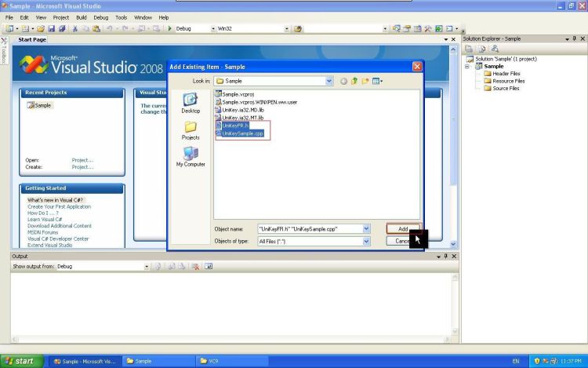Click the Cut toolbar icon
Viewport: 588px width, 368px height.
[x=75, y=28]
